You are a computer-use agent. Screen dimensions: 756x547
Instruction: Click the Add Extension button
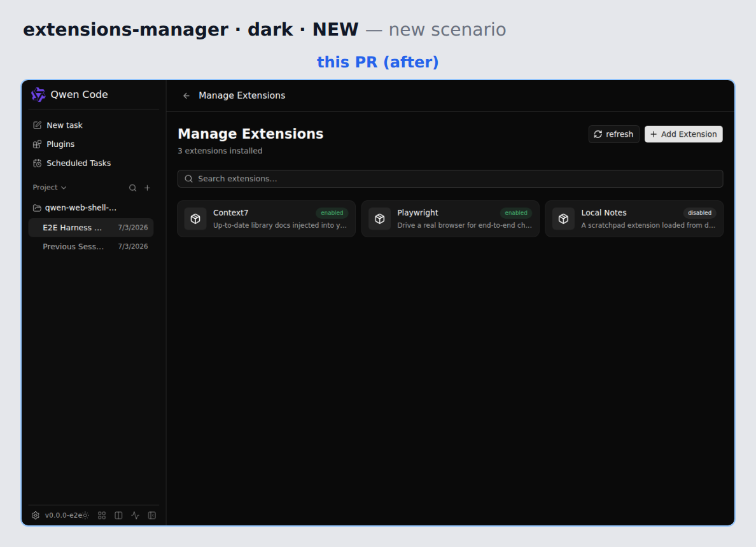tap(683, 134)
